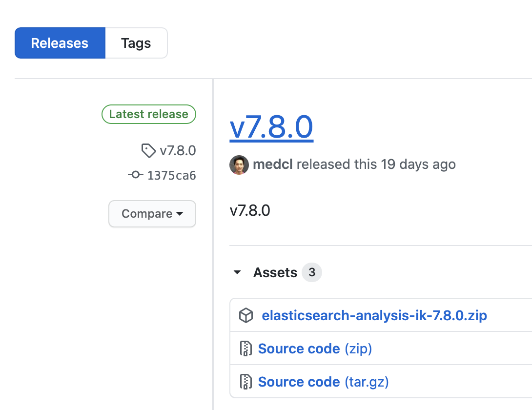Image resolution: width=532 pixels, height=410 pixels.
Task: Click the commit icon next to 1375ca6
Action: (136, 175)
